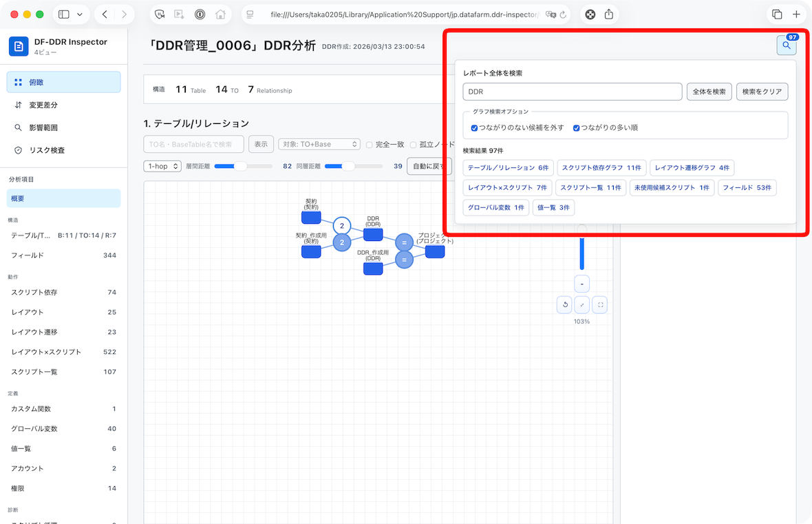
Task: Expand the Safari sidebar chevron menu
Action: (x=80, y=14)
